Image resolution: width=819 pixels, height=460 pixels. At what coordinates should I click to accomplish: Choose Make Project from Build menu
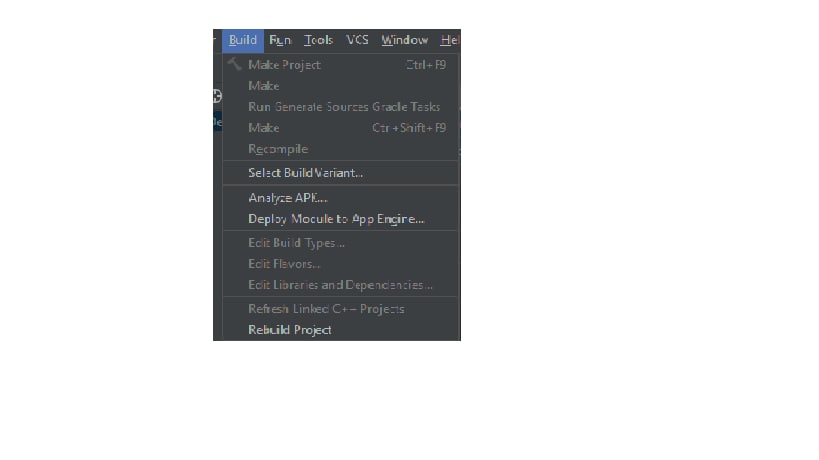pos(340,65)
